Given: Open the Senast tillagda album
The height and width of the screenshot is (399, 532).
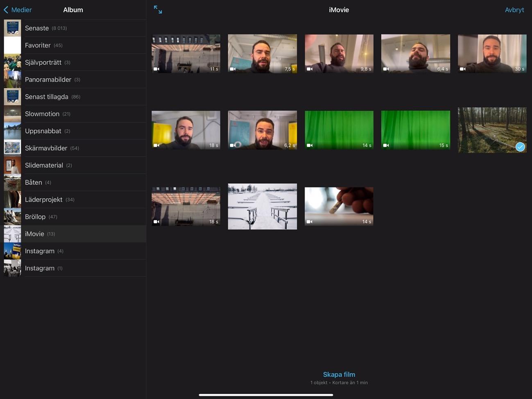Looking at the screenshot, I should point(73,97).
